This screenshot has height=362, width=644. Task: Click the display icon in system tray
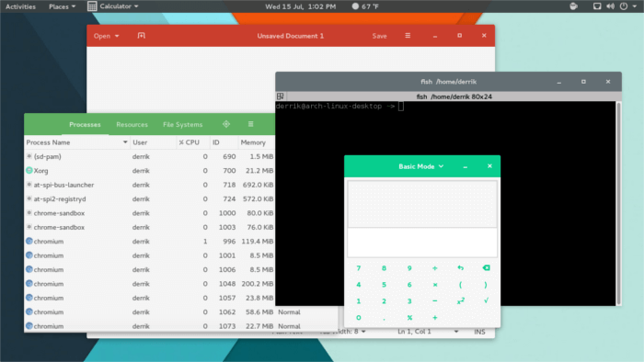coord(597,6)
